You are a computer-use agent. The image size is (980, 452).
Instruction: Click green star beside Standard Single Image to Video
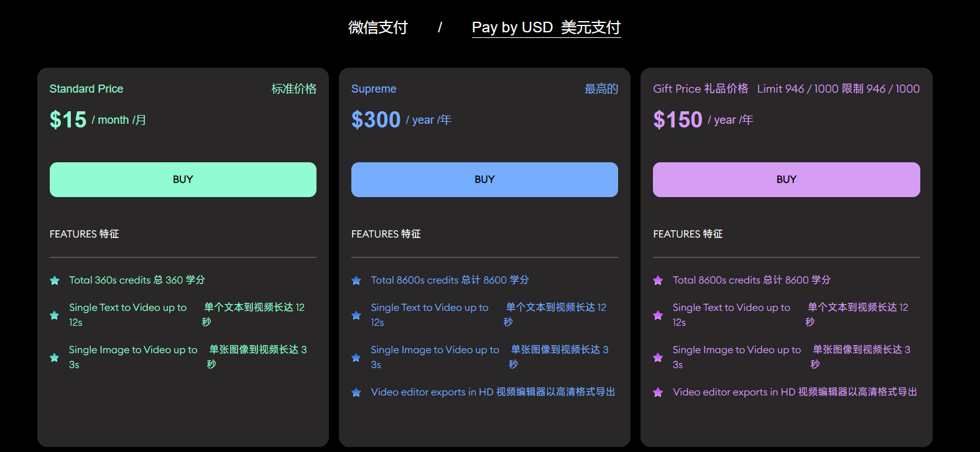pyautogui.click(x=55, y=357)
